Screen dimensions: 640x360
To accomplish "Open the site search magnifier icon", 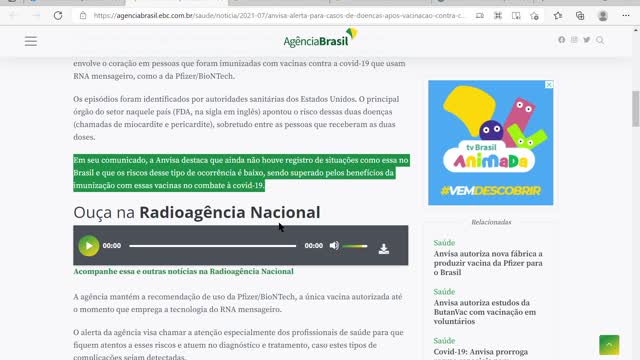I will [x=600, y=40].
